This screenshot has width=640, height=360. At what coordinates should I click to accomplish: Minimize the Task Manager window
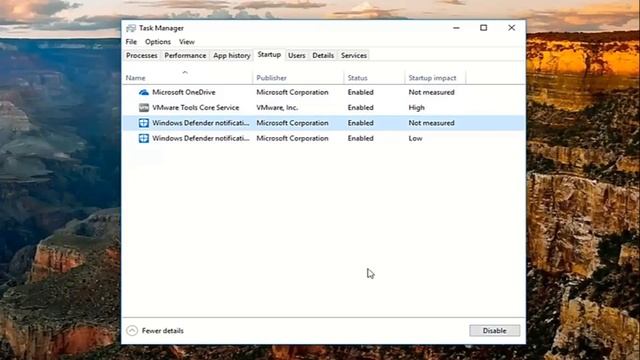click(456, 28)
